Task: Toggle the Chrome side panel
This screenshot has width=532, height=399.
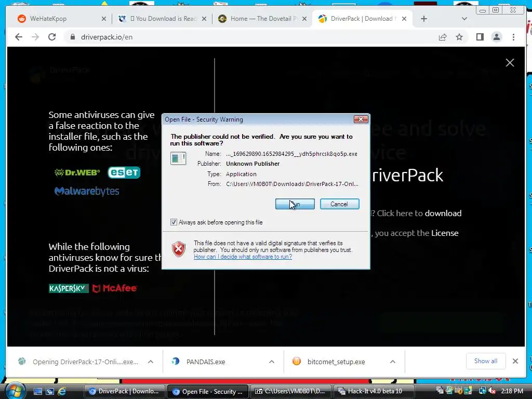Action: point(480,37)
